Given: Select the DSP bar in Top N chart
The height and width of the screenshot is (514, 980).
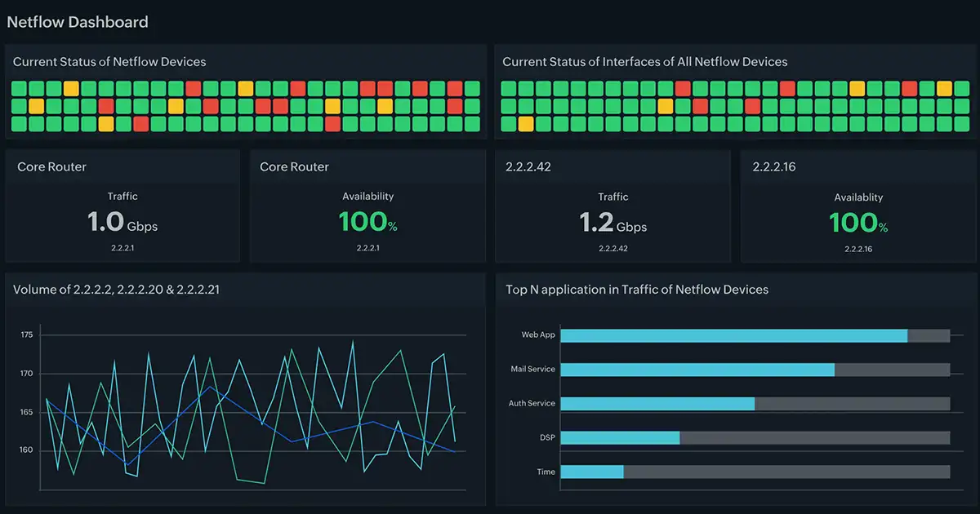Looking at the screenshot, I should [620, 437].
